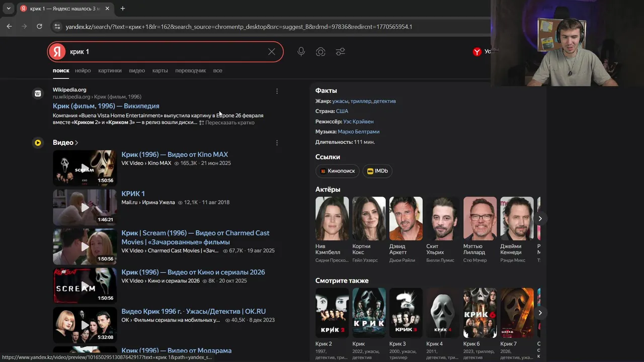This screenshot has width=644, height=362.
Task: Open the IMDb link button
Action: (377, 171)
